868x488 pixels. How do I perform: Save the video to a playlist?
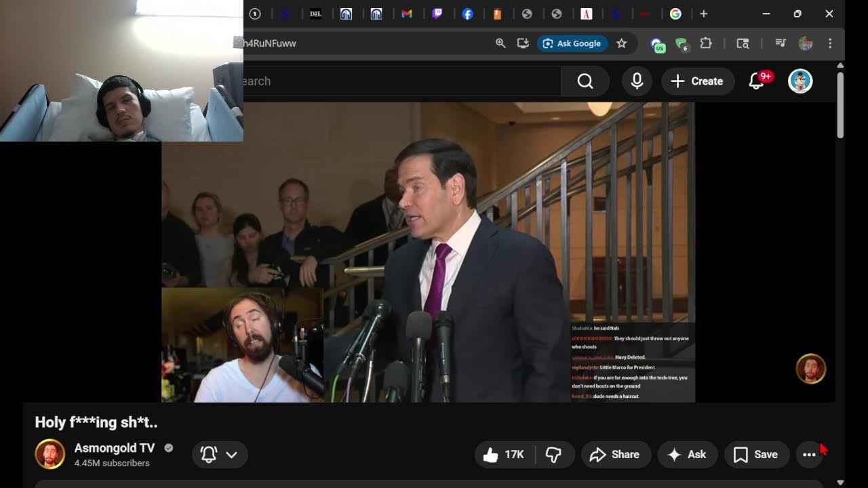(756, 455)
